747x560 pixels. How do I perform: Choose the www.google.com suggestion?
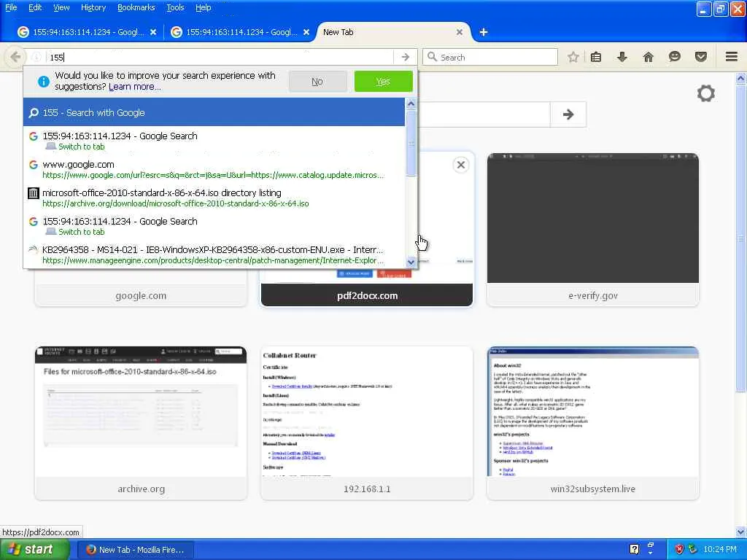click(x=214, y=169)
